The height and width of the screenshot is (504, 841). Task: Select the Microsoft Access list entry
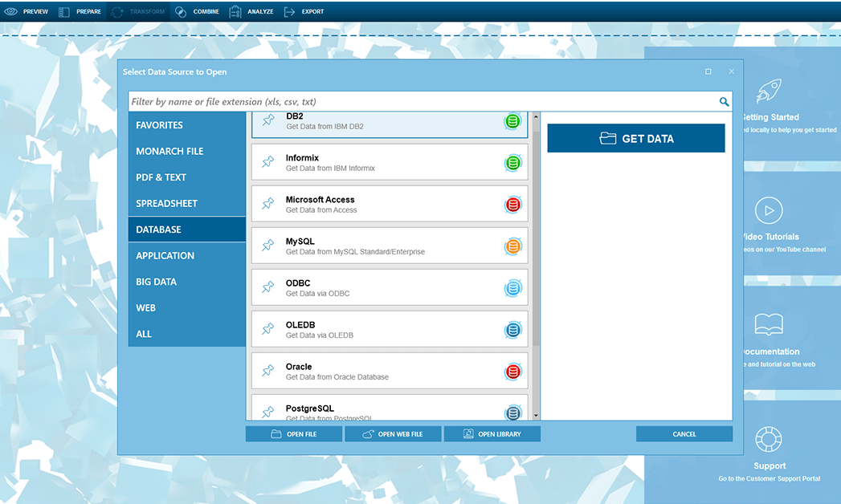pos(390,204)
